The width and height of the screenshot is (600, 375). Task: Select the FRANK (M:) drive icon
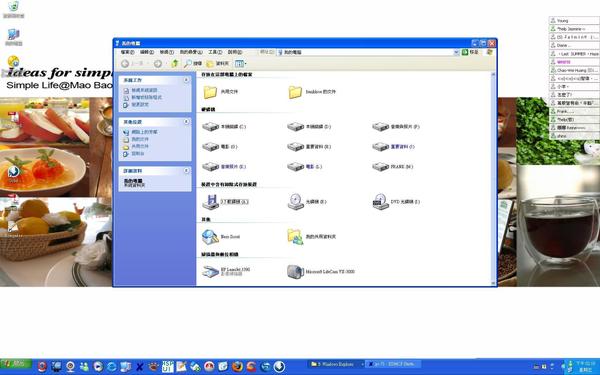380,166
